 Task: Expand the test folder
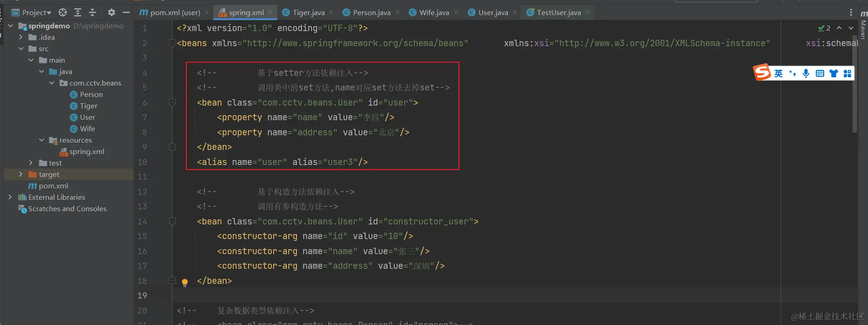click(31, 163)
